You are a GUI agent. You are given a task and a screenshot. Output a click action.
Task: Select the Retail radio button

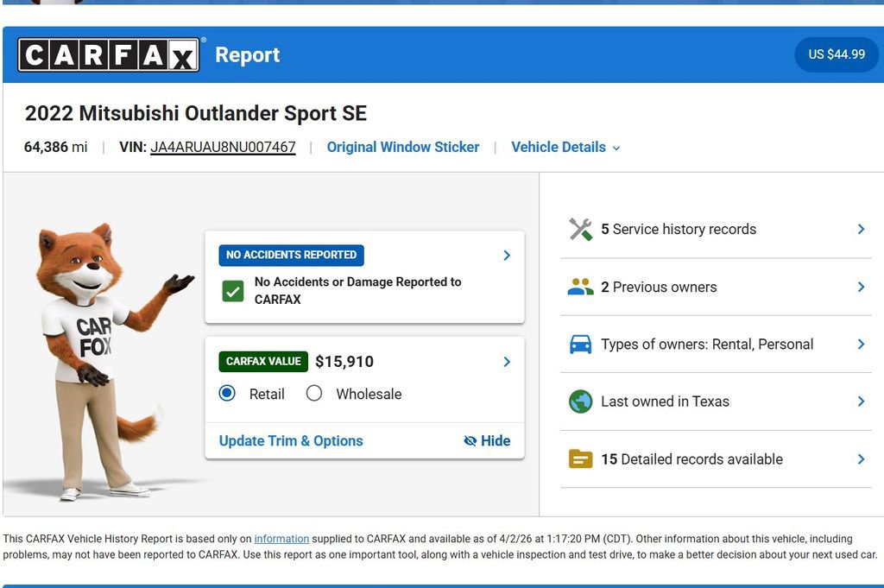[x=226, y=394]
